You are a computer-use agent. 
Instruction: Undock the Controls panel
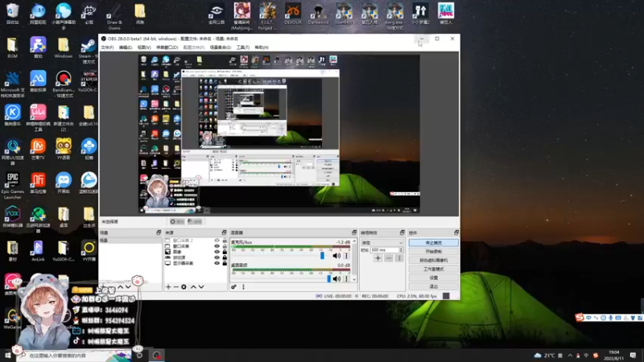(x=456, y=232)
